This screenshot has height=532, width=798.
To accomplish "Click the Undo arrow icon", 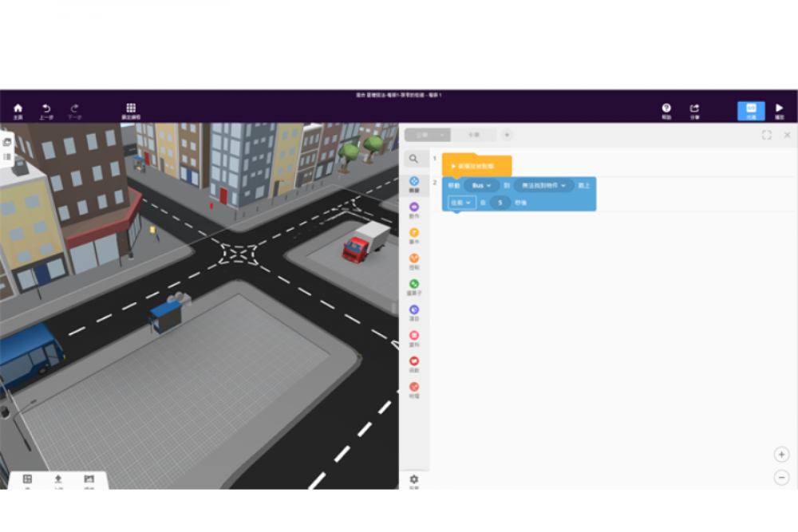I will 46,110.
